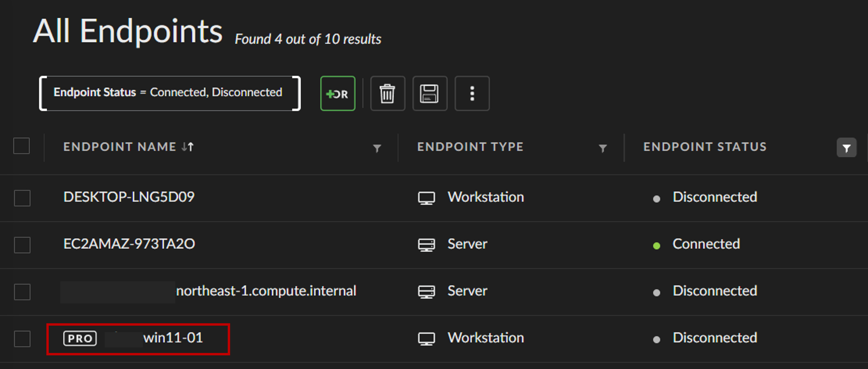This screenshot has height=369, width=868.
Task: Click the Endpoint Status column header
Action: [x=705, y=147]
